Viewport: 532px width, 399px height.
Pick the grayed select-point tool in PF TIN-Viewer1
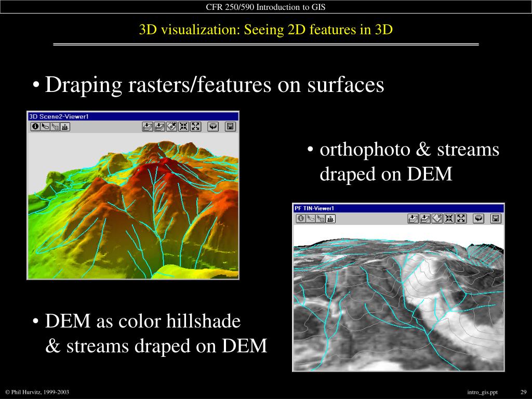point(320,219)
